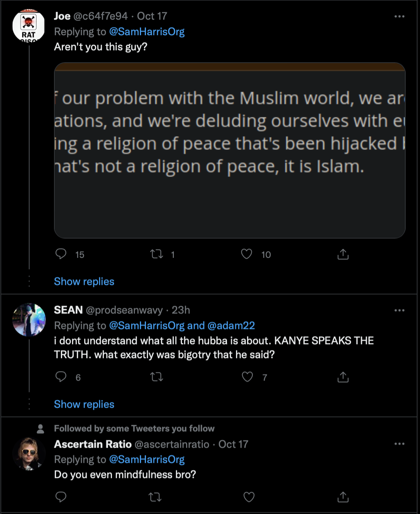This screenshot has width=420, height=514.
Task: Share SEAN's tweet
Action: click(343, 376)
